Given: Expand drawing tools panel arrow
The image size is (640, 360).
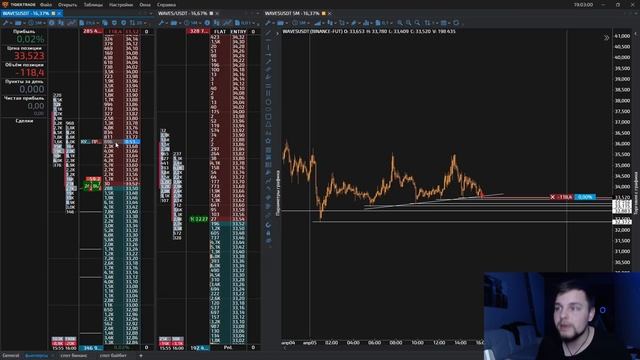Looking at the screenshot, I should point(277,33).
